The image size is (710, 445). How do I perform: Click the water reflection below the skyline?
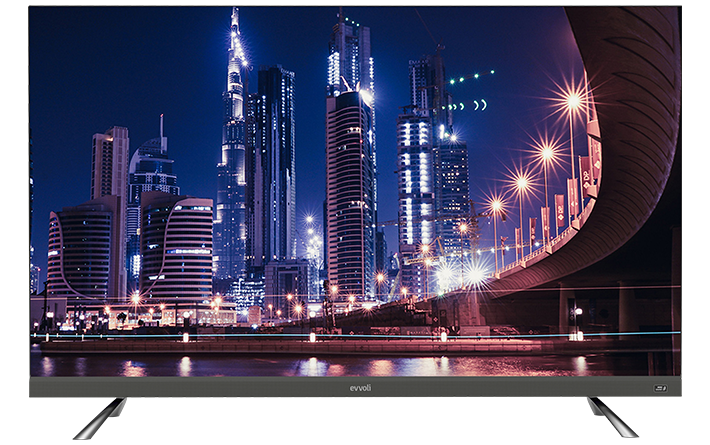[300, 365]
